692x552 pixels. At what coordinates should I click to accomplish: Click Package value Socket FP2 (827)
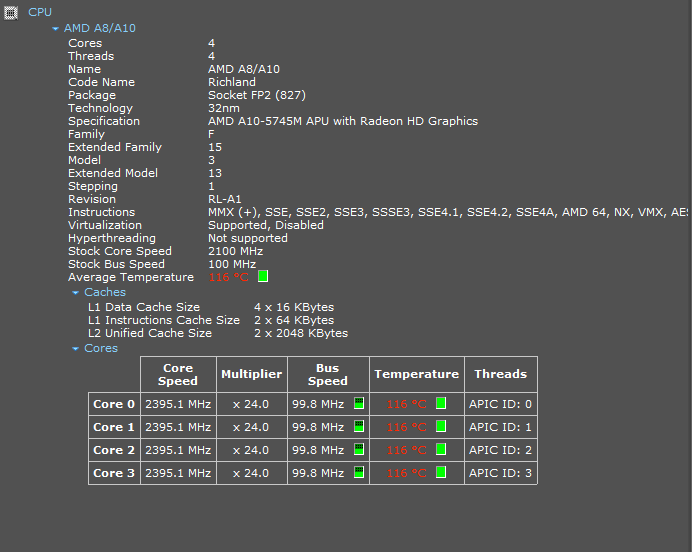[x=257, y=95]
